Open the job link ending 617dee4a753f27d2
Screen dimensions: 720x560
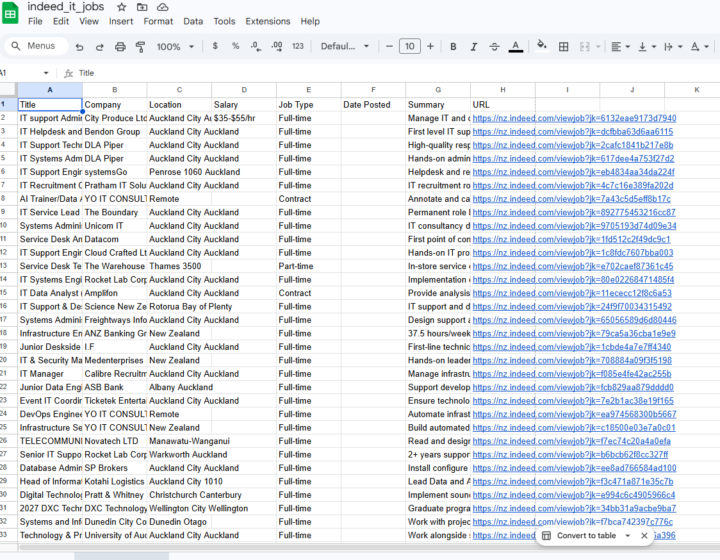click(573, 159)
